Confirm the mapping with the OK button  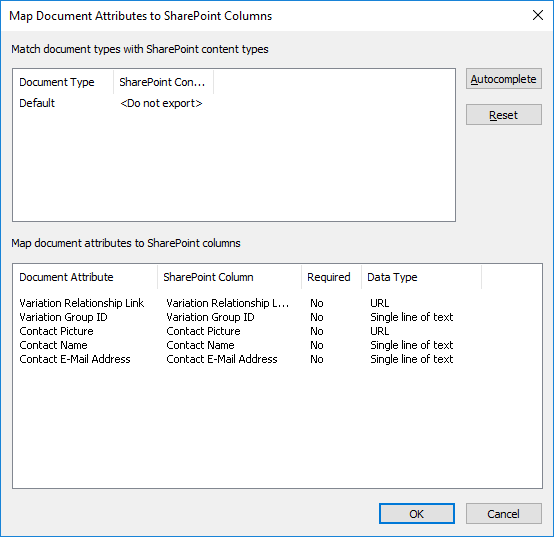tap(417, 513)
